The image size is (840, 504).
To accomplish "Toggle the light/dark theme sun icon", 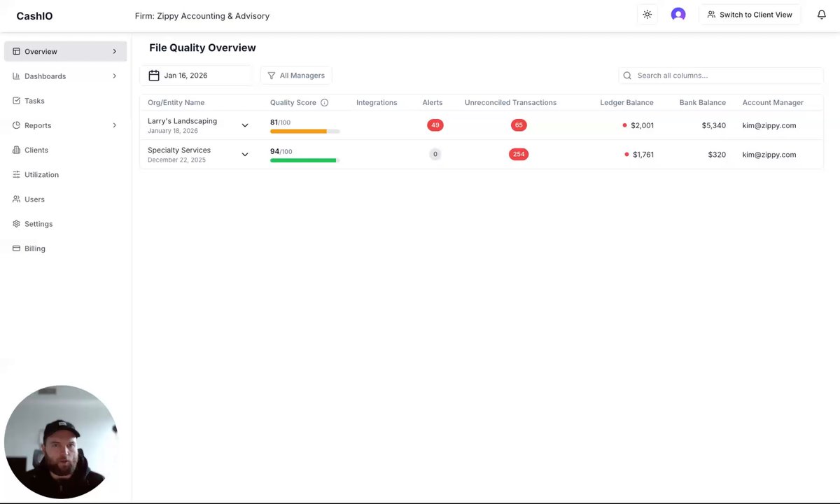I will [x=647, y=15].
